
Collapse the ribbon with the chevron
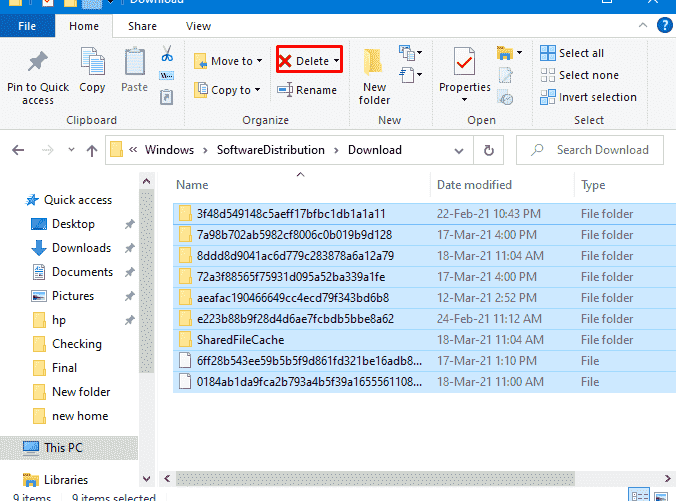643,25
